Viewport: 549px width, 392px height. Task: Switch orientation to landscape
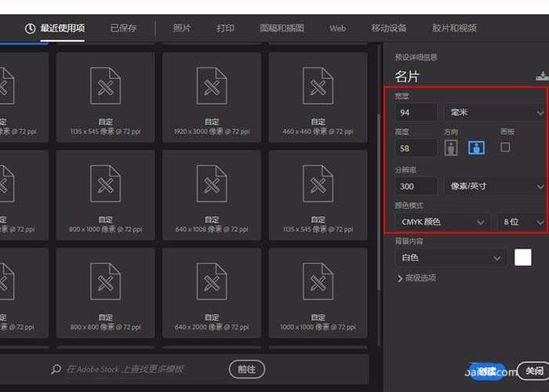tap(476, 147)
